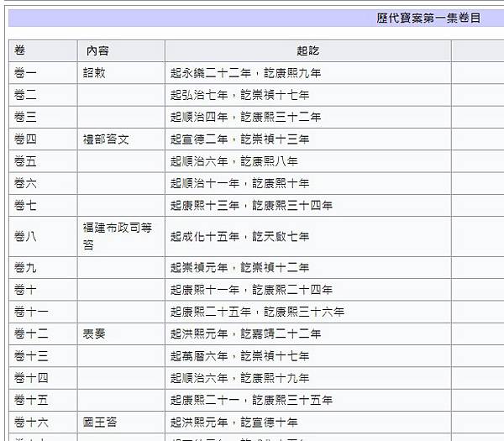Select the 卷九 cell
The image size is (504, 441).
pos(43,268)
